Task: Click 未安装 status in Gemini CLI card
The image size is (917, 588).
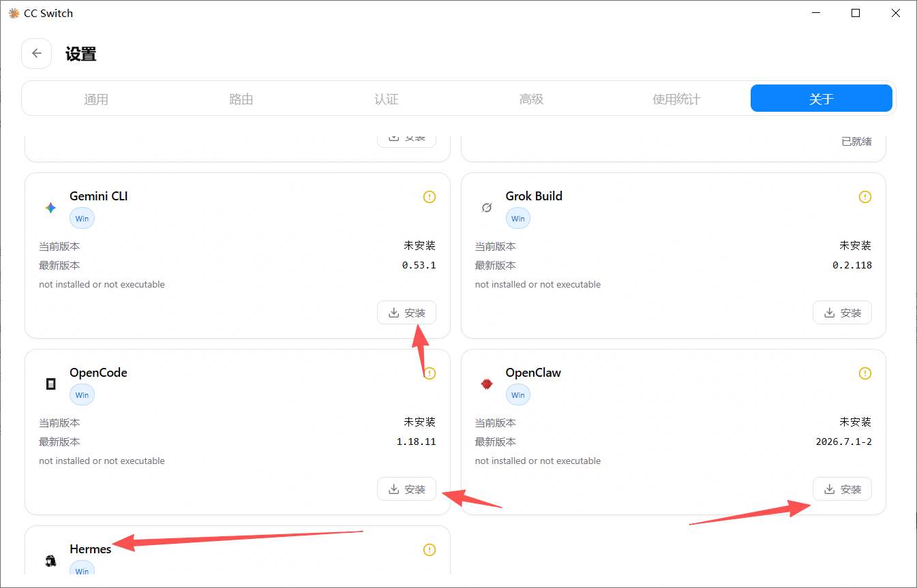Action: coord(420,245)
